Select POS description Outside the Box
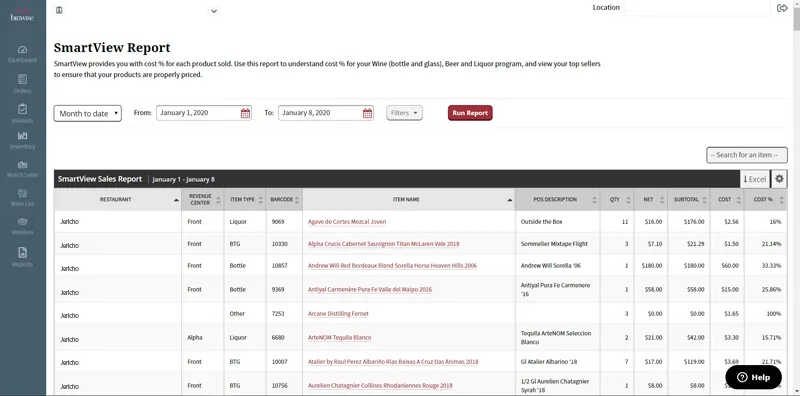Viewport: 800px width, 396px height. (541, 222)
